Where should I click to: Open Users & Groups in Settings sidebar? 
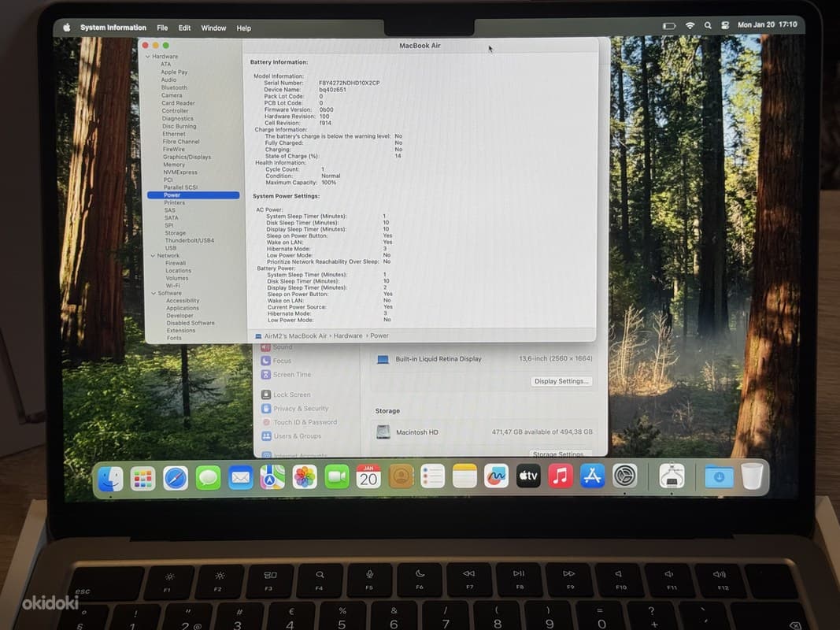click(x=291, y=436)
